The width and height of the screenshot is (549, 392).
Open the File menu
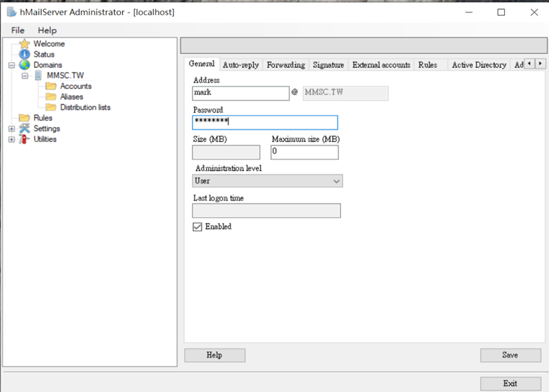(x=18, y=30)
